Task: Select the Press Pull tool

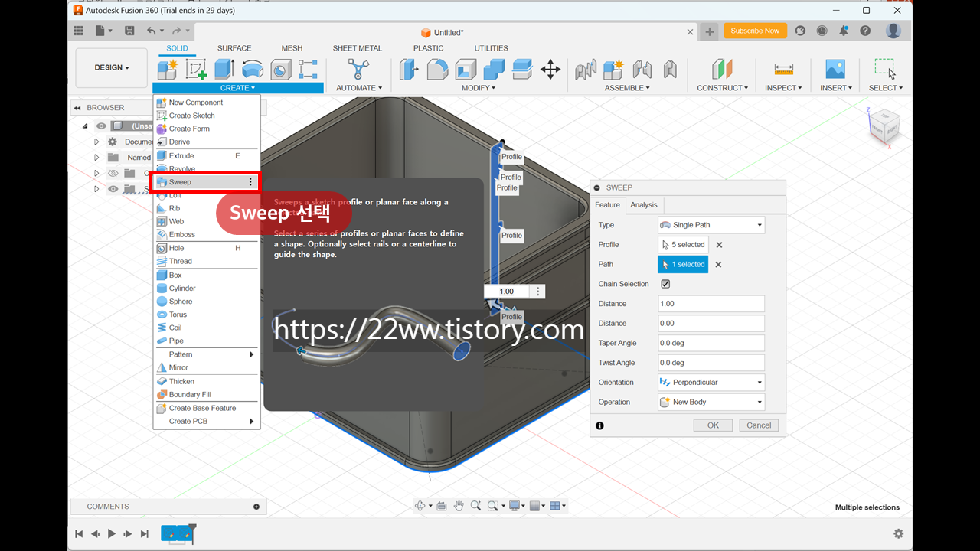Action: [410, 69]
